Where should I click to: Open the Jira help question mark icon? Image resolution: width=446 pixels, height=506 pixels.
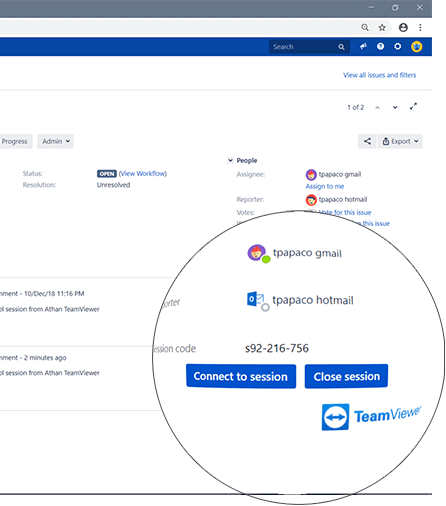pos(380,46)
